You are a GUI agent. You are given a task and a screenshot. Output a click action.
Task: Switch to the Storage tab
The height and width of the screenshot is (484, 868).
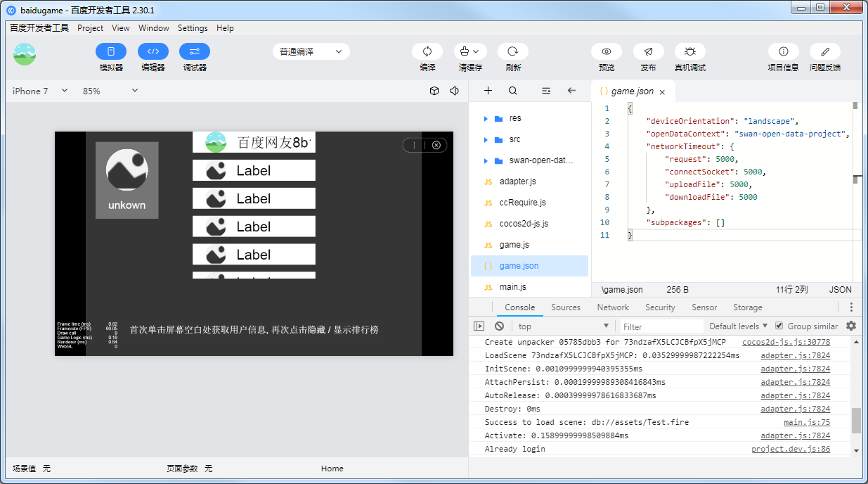(748, 307)
